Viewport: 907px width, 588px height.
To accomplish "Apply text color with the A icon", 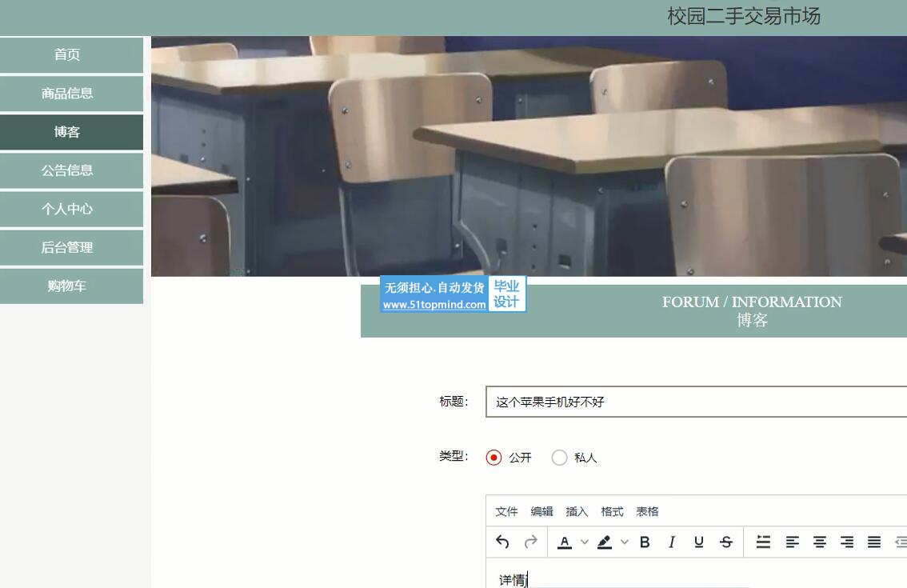I will point(565,542).
